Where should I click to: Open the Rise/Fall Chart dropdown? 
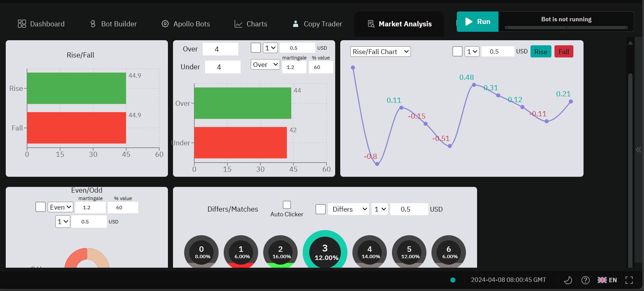(380, 52)
